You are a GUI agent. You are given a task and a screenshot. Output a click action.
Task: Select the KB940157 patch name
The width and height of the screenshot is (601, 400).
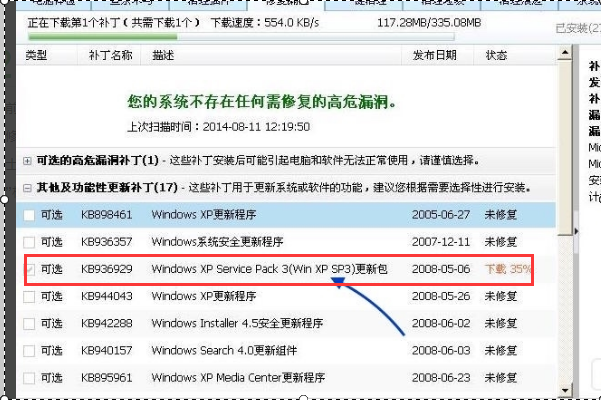(107, 351)
